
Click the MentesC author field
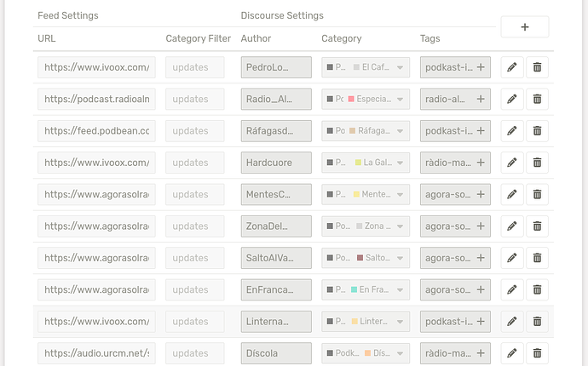pyautogui.click(x=276, y=194)
